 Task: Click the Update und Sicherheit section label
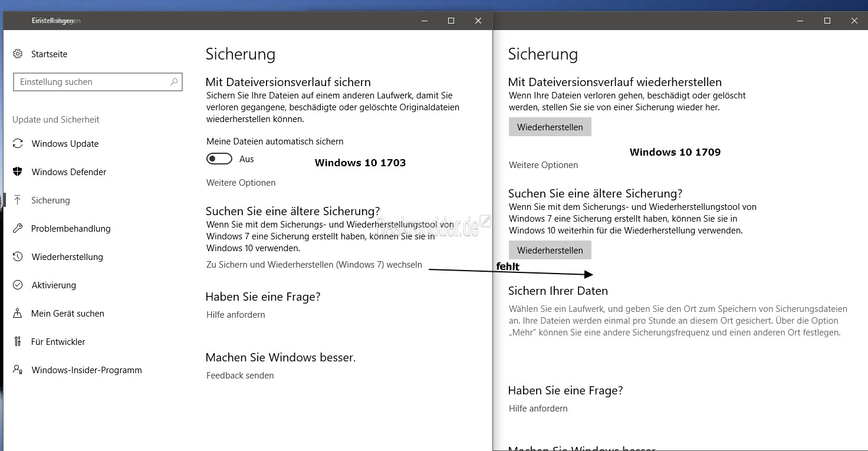(55, 119)
